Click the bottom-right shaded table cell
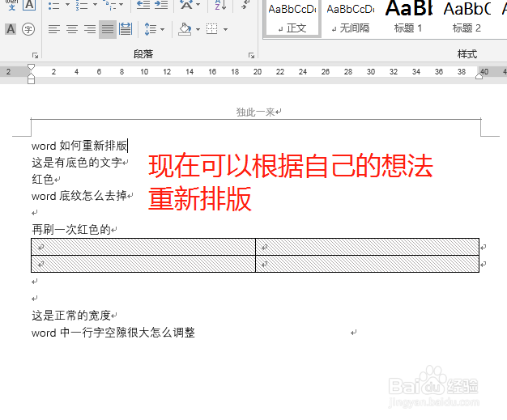This screenshot has width=507, height=420. tap(368, 264)
